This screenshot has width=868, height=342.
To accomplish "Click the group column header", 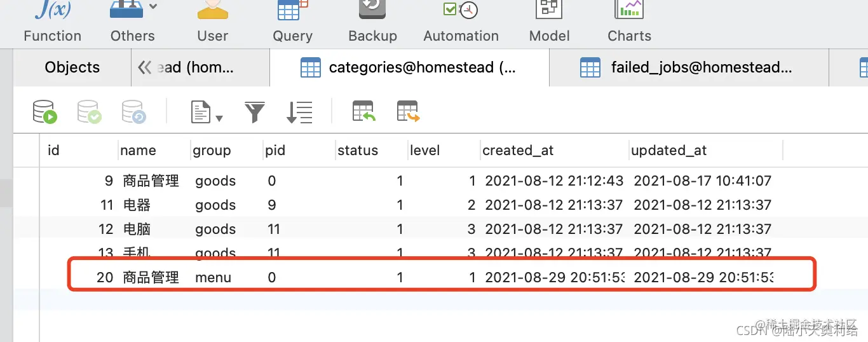I will click(x=227, y=151).
